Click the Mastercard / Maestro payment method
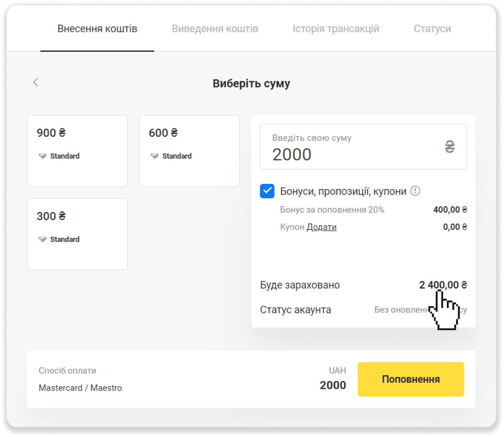 pyautogui.click(x=80, y=388)
